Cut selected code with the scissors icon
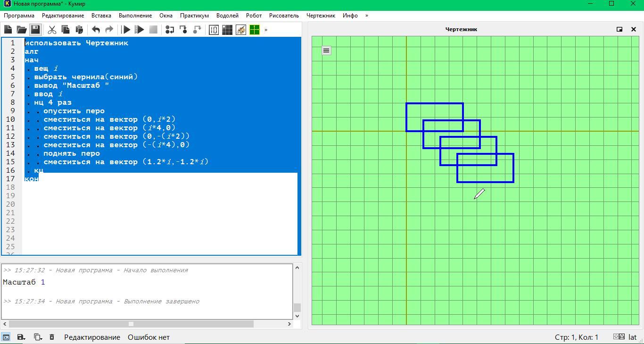The image size is (644, 344). tap(52, 30)
